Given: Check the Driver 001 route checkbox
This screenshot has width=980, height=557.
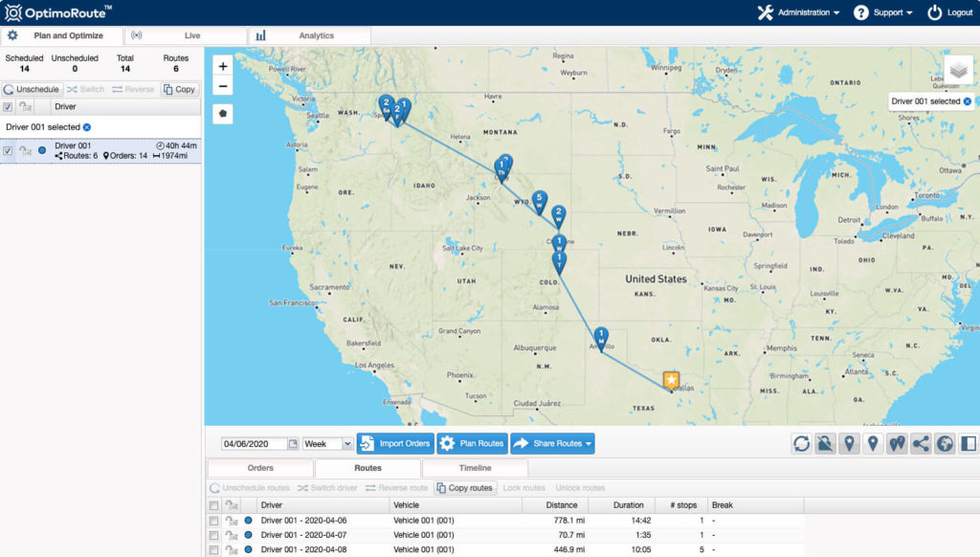Looking at the screenshot, I should (8, 151).
